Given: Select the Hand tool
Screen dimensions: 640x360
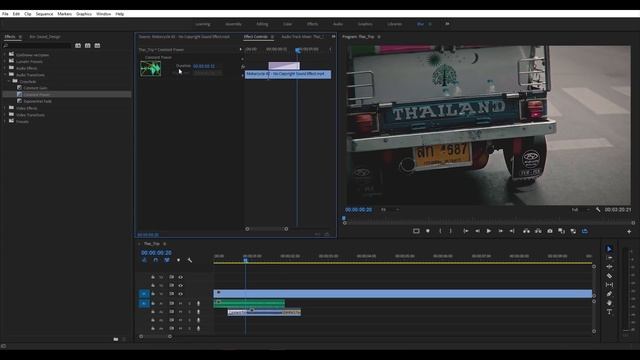Looking at the screenshot, I should pyautogui.click(x=609, y=303).
